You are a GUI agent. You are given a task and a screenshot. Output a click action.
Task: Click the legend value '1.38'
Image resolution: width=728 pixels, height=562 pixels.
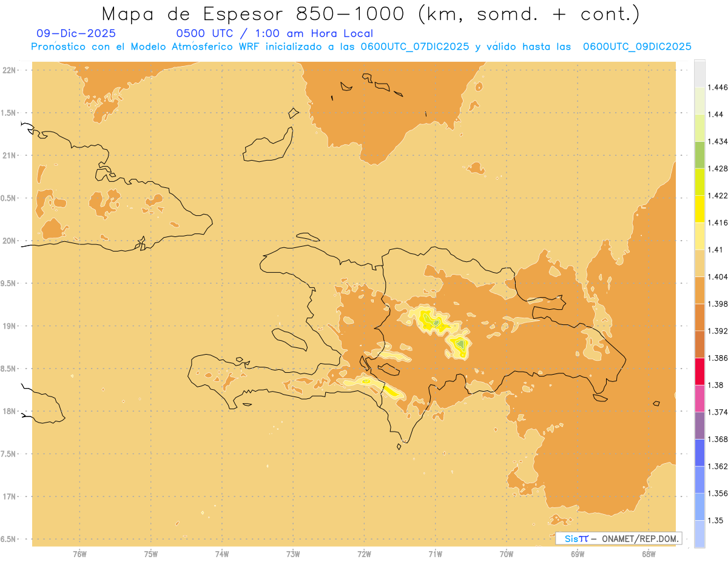coord(714,385)
